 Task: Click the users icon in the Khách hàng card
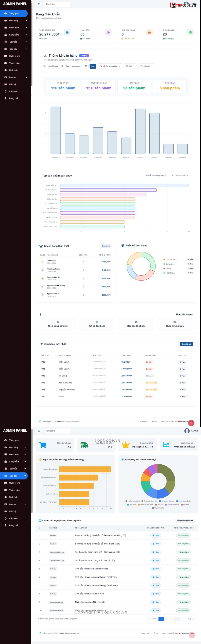coord(190,32)
